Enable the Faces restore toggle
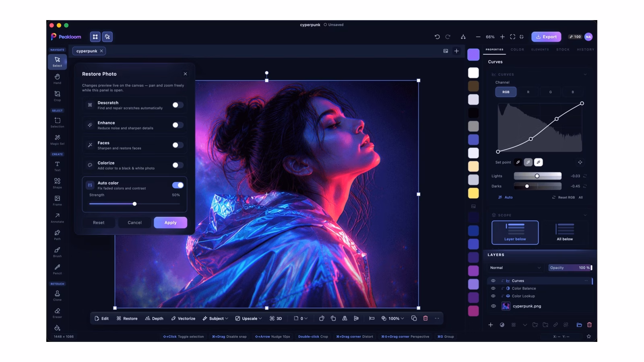Viewport: 644px width, 362px height. pos(178,145)
